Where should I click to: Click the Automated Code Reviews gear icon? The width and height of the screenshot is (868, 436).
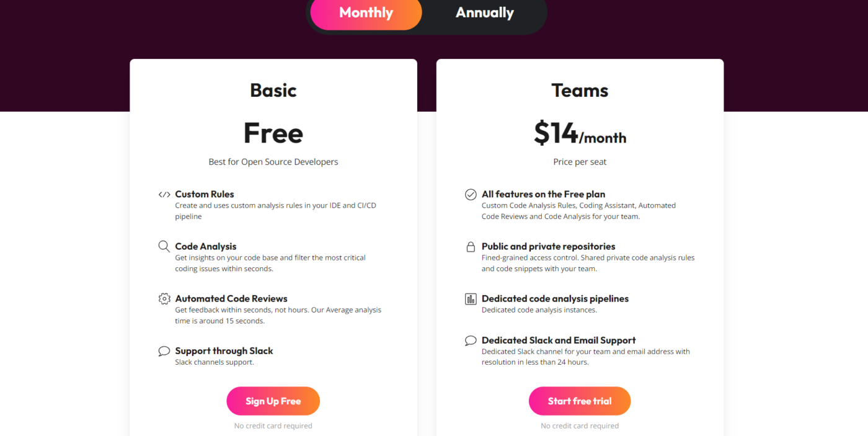click(164, 299)
